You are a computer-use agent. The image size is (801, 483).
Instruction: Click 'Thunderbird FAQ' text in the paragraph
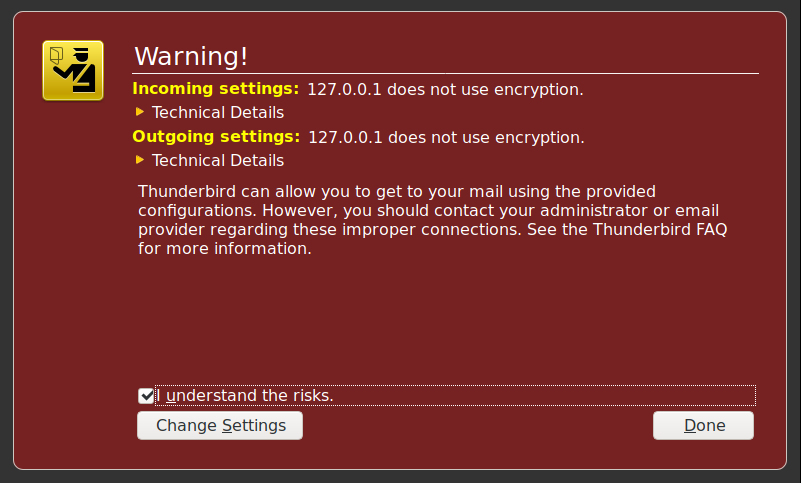tap(660, 229)
